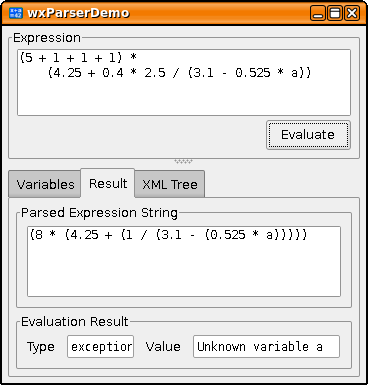368x385 pixels.
Task: Click the 'Value' label
Action: point(163,347)
